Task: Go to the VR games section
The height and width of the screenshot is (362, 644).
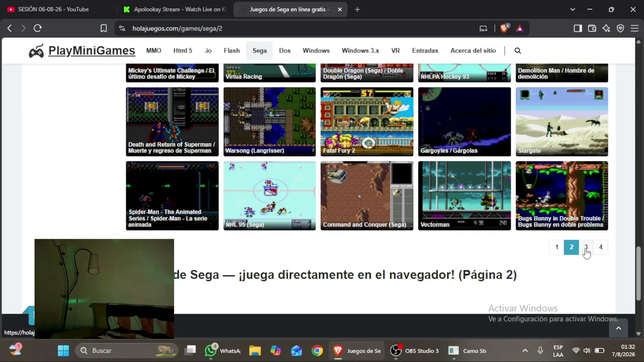Action: (x=395, y=51)
